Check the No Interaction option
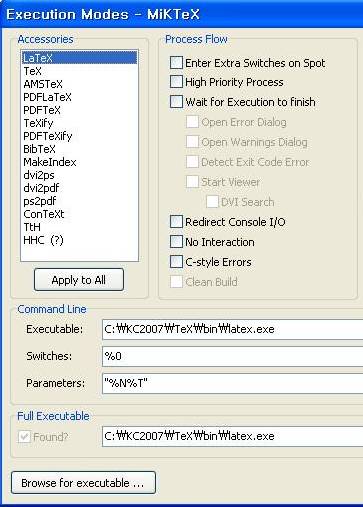363x507 pixels. [176, 242]
